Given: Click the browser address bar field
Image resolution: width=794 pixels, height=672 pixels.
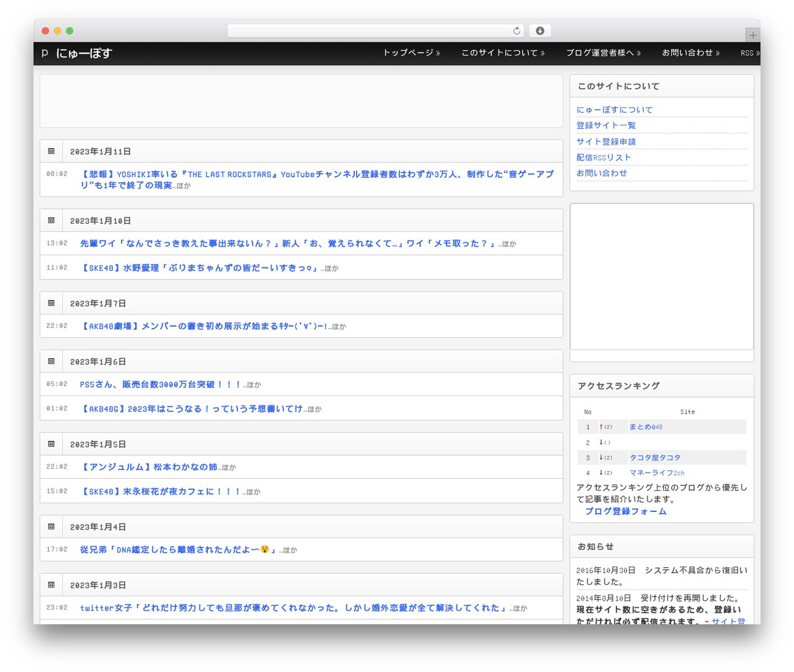Looking at the screenshot, I should click(376, 31).
